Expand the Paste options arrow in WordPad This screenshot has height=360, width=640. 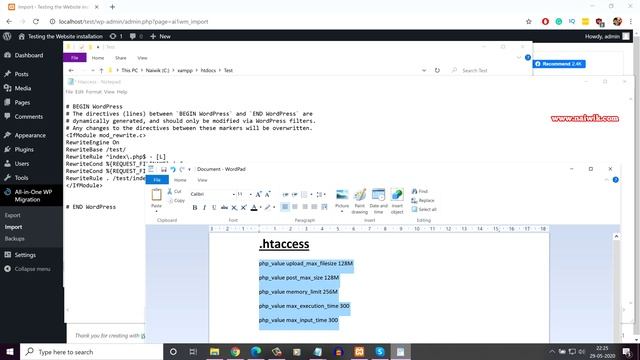point(156,211)
